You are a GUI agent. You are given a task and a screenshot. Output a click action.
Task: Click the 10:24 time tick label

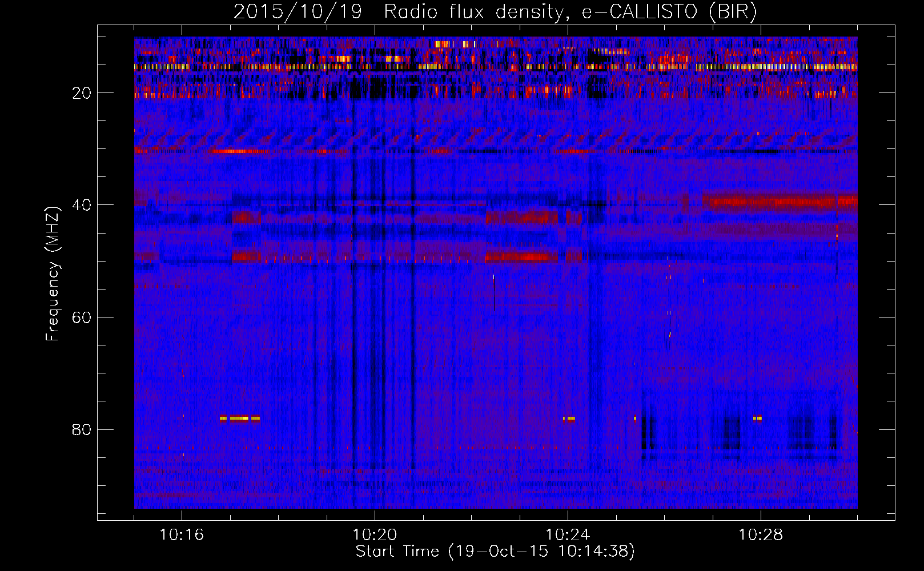click(x=568, y=534)
